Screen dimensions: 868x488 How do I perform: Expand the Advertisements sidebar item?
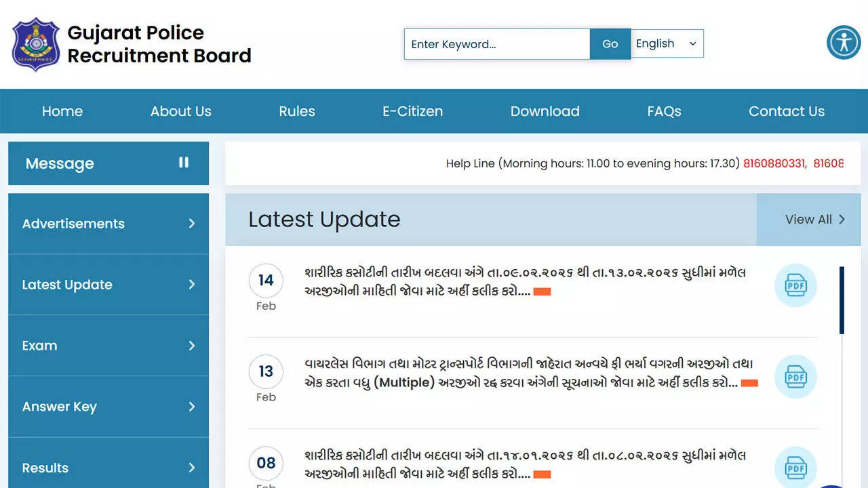[x=108, y=224]
